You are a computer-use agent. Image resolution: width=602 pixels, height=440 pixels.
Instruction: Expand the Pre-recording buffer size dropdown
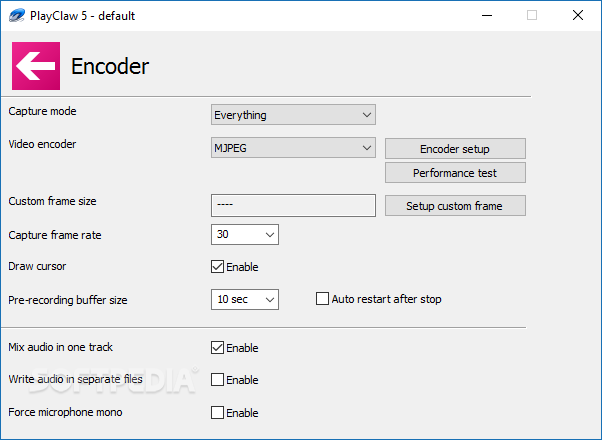click(245, 299)
